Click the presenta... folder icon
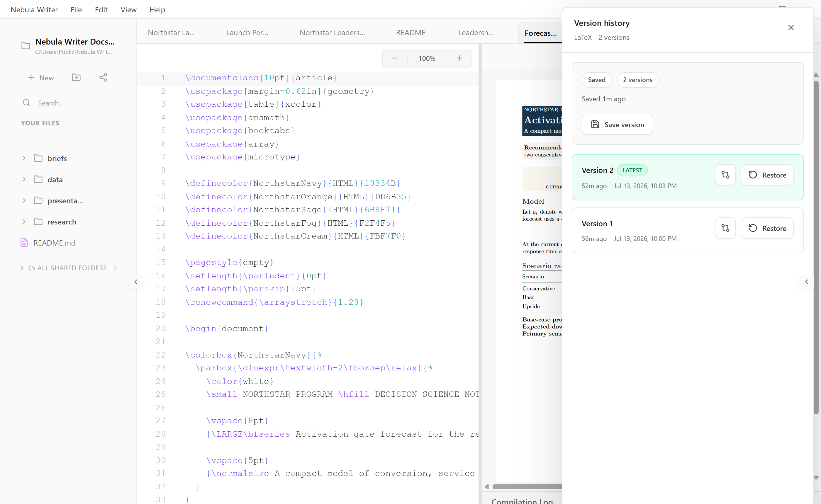Screen dimensions: 821x504 click(x=38, y=200)
